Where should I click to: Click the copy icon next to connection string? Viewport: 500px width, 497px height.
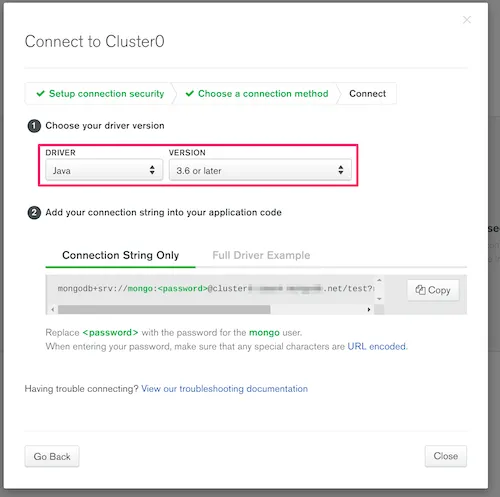[420, 290]
